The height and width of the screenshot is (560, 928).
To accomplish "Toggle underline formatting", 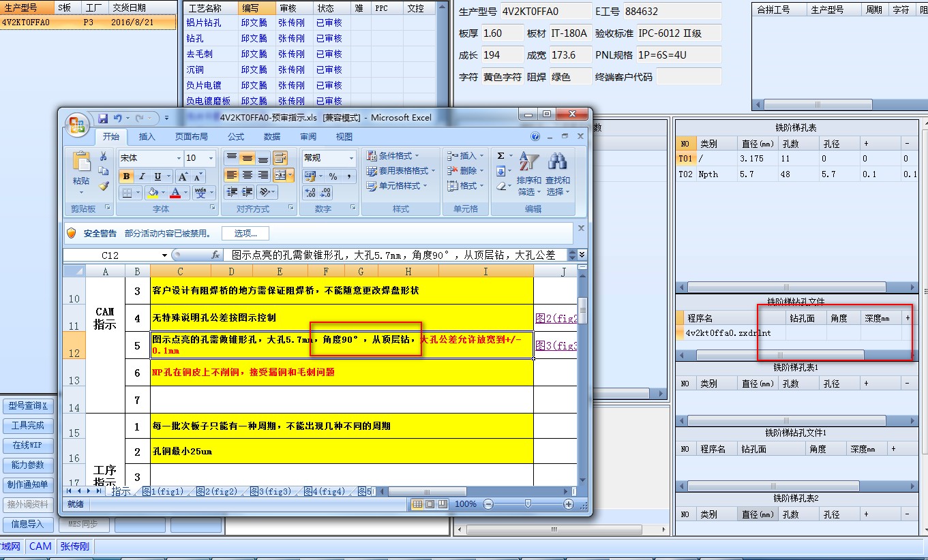I will (x=158, y=176).
